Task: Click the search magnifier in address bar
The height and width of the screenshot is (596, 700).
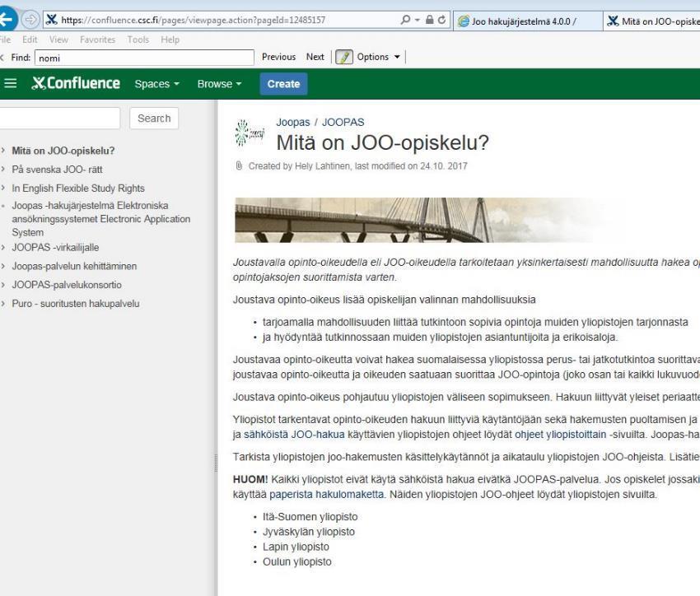Action: tap(405, 20)
